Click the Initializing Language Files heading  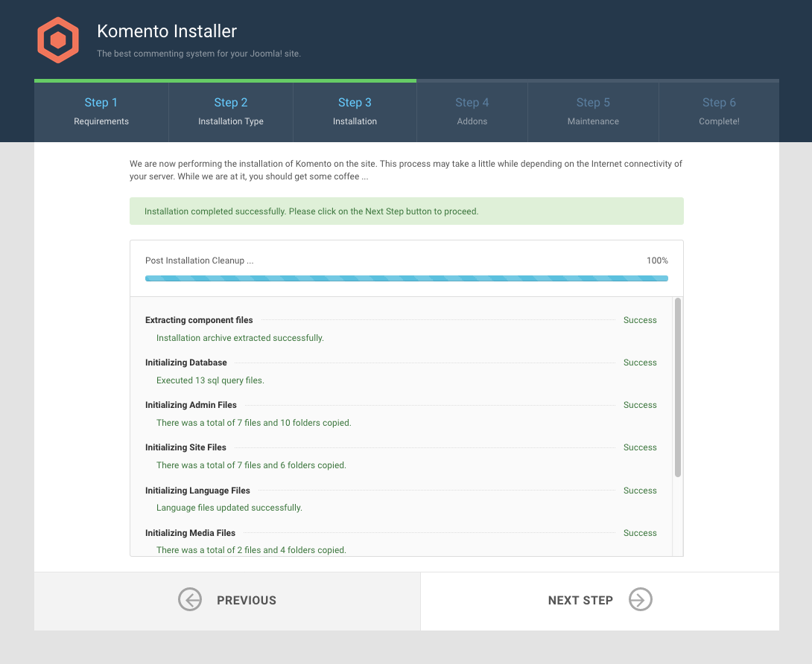pos(197,490)
